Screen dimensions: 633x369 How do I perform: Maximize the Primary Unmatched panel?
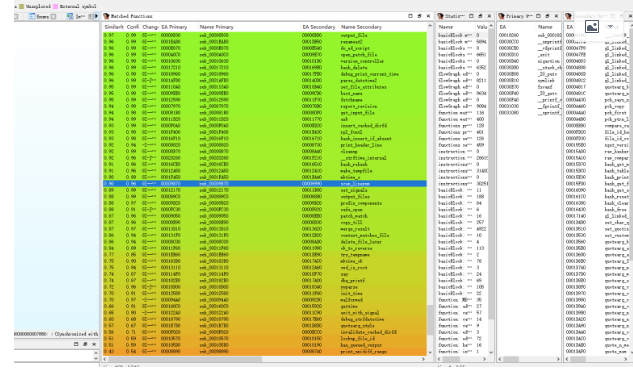[538, 16]
